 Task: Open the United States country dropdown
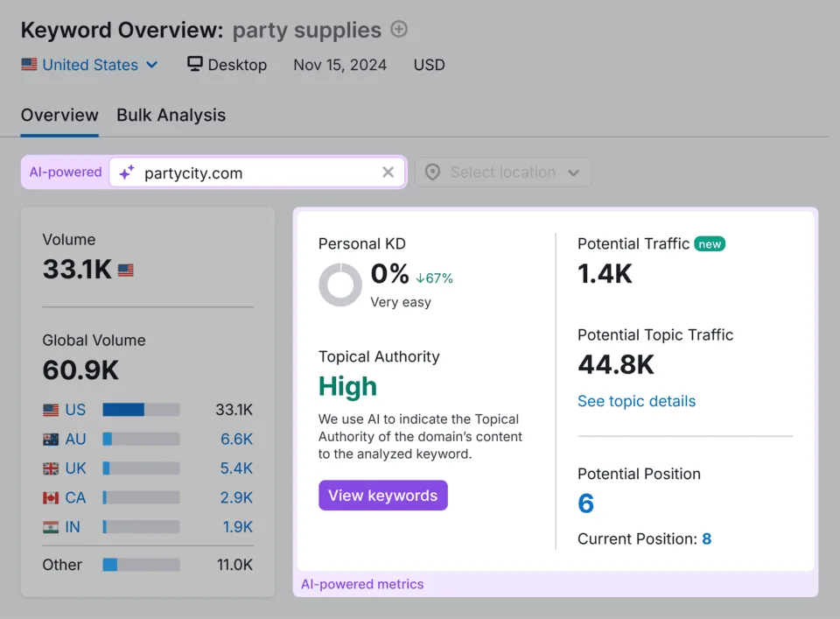click(x=89, y=65)
